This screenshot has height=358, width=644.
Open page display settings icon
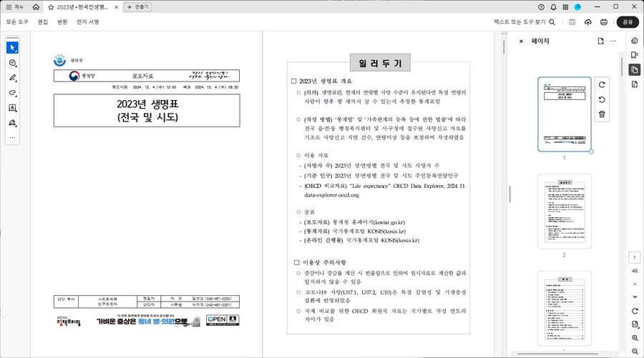[x=635, y=324]
